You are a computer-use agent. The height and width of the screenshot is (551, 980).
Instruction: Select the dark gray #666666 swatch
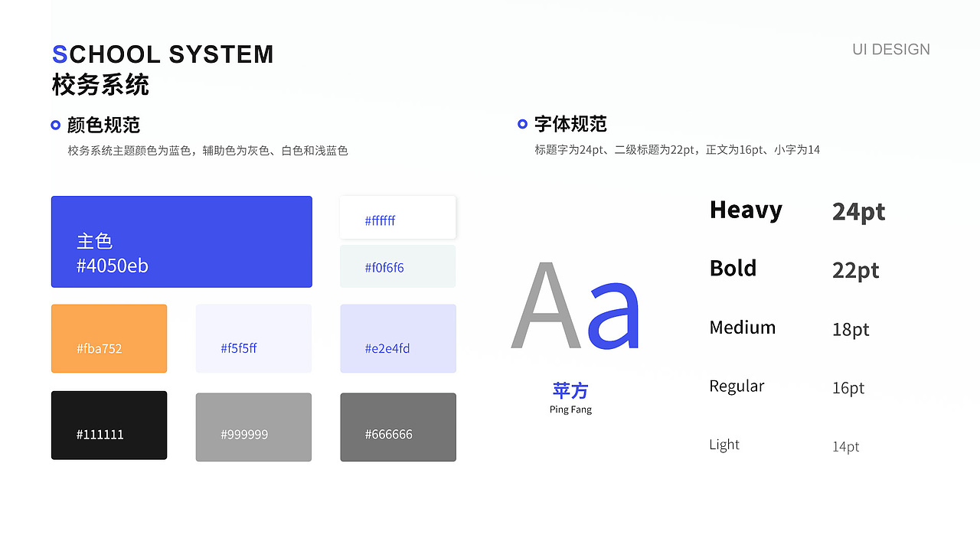(x=398, y=427)
